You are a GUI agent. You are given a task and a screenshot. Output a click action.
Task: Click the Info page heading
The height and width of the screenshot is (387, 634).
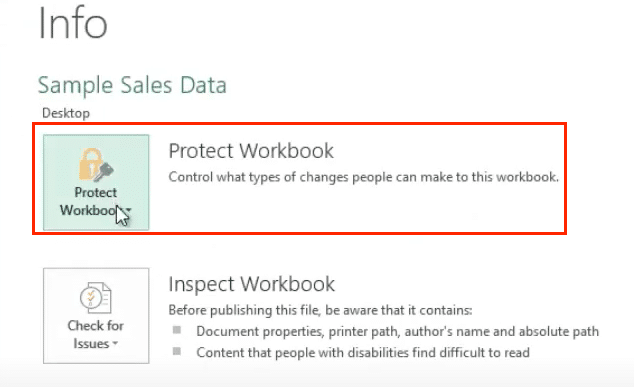point(73,23)
